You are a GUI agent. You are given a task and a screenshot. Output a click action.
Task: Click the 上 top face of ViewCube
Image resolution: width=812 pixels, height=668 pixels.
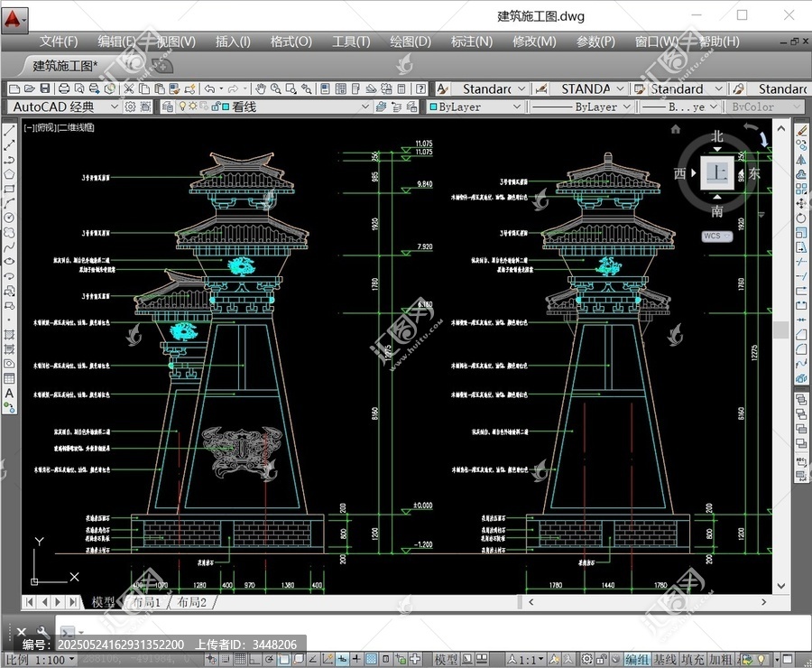[x=717, y=172]
